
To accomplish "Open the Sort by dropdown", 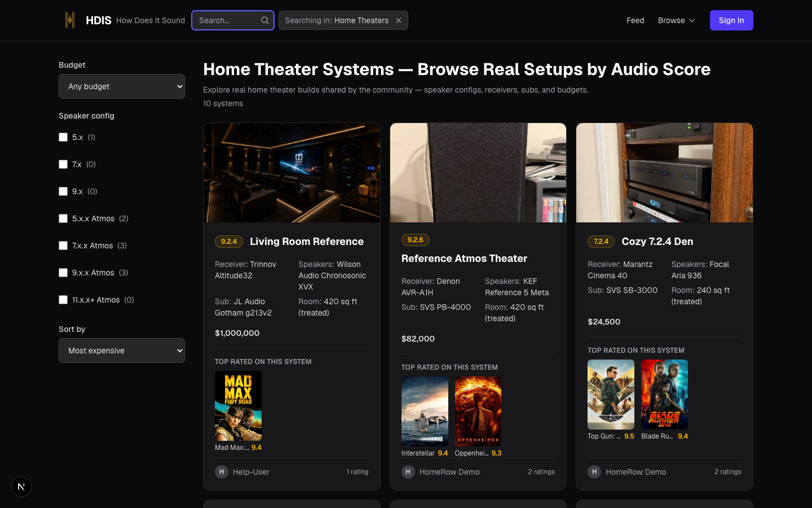I will point(122,351).
